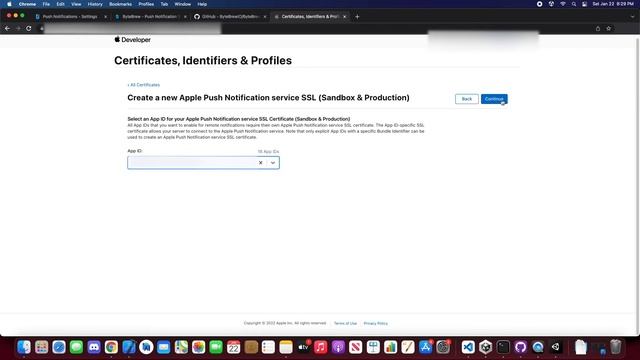Open Terminal from the dock

(503, 347)
